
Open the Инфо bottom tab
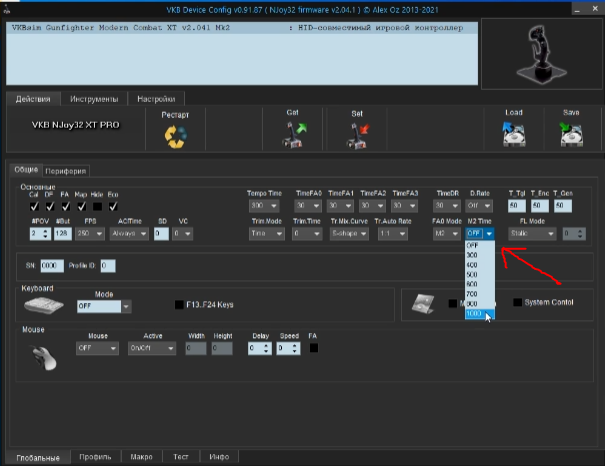[219, 457]
